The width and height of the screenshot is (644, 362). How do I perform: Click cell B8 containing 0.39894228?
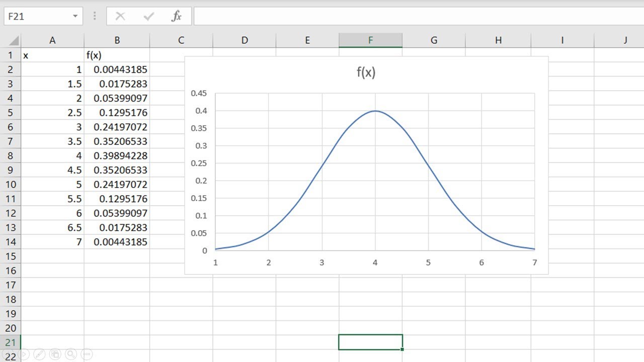[117, 156]
